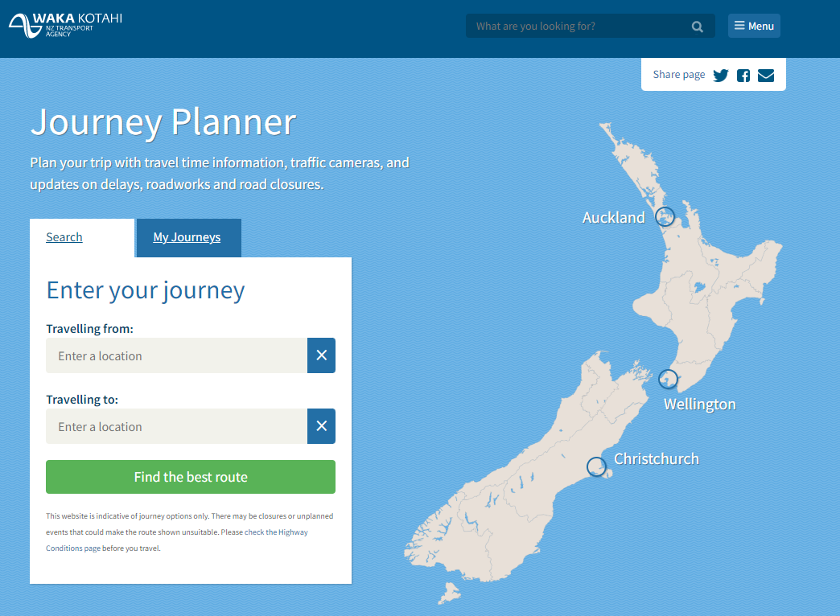Screen dimensions: 840x616
Task: Click the Christchurch text label on map
Action: point(656,458)
